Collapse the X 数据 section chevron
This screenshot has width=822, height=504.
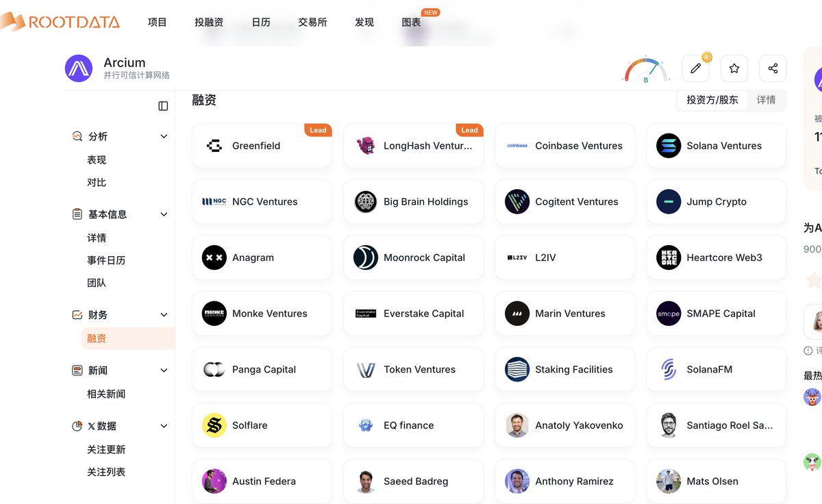coord(164,426)
